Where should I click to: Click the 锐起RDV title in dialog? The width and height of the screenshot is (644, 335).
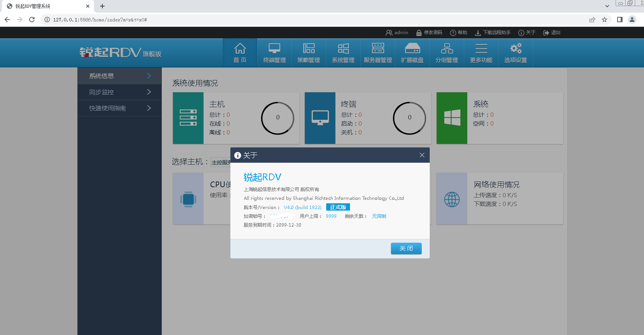(263, 177)
